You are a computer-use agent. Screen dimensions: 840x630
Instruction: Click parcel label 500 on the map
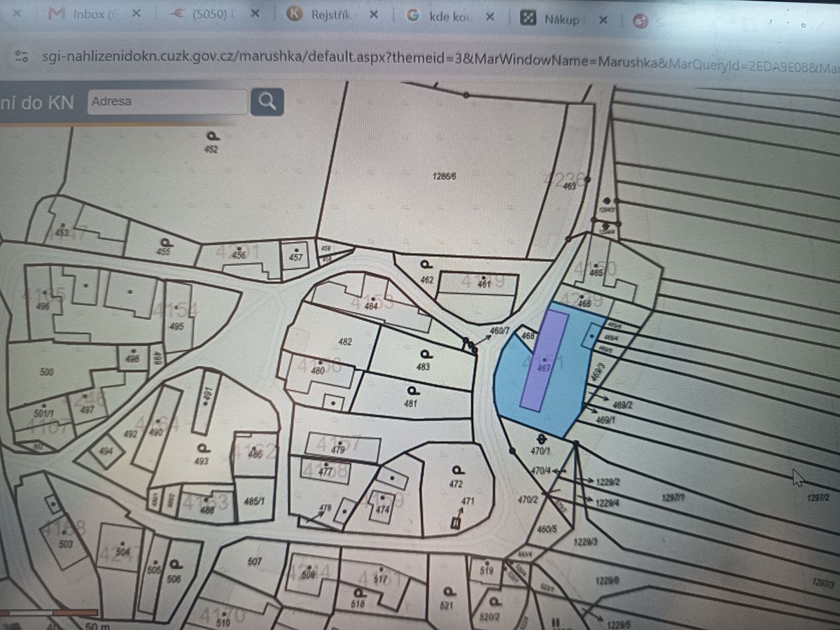[x=47, y=372]
